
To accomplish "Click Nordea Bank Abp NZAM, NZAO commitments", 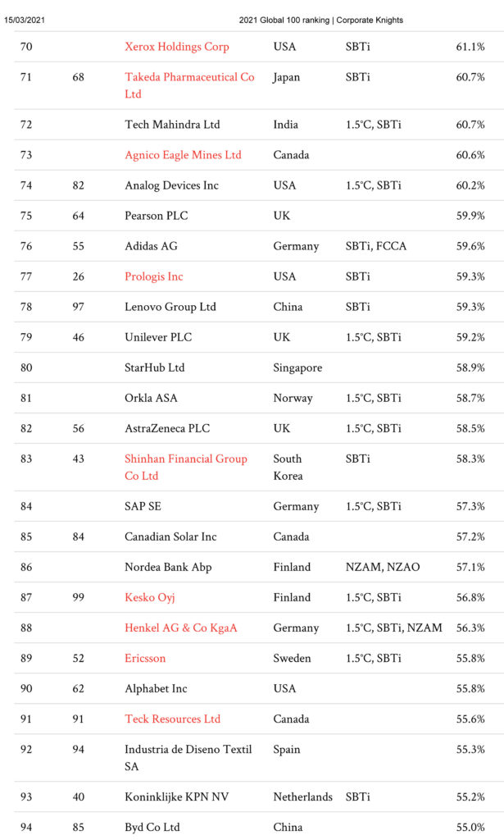I will (x=383, y=567).
